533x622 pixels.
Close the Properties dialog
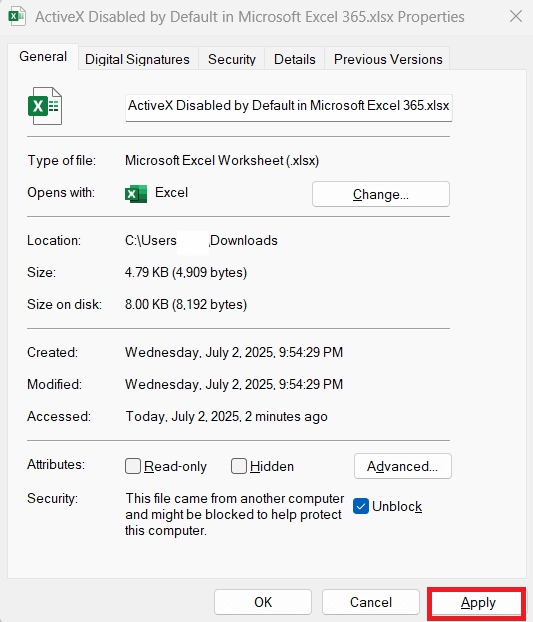516,16
